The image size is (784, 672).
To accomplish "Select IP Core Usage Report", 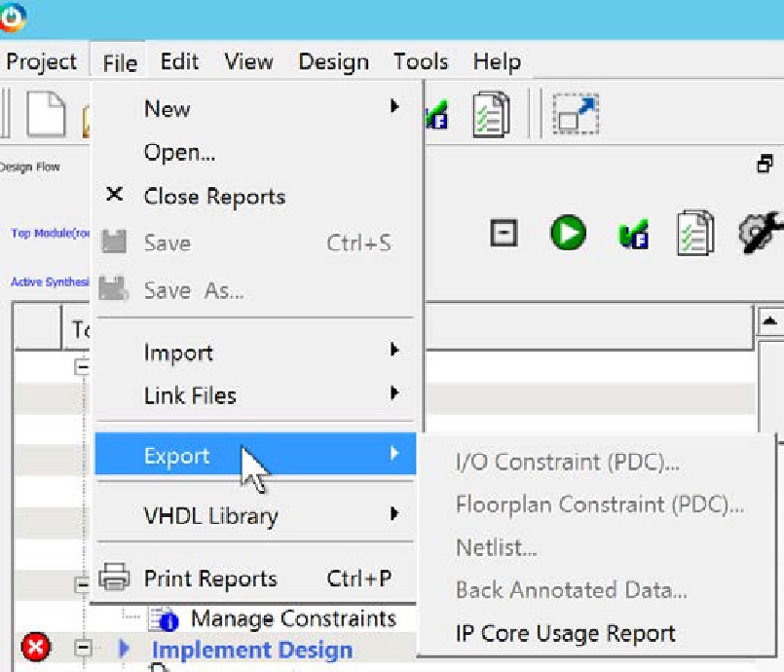I will pyautogui.click(x=565, y=633).
